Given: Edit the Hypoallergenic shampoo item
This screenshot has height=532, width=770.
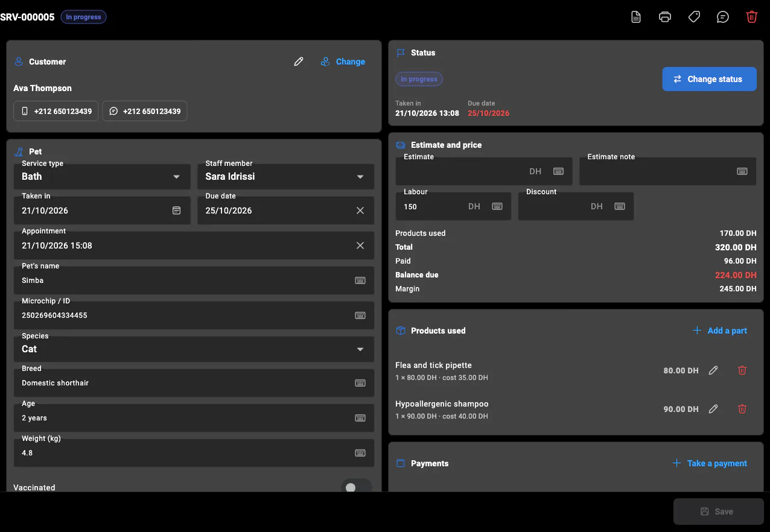Looking at the screenshot, I should [713, 409].
